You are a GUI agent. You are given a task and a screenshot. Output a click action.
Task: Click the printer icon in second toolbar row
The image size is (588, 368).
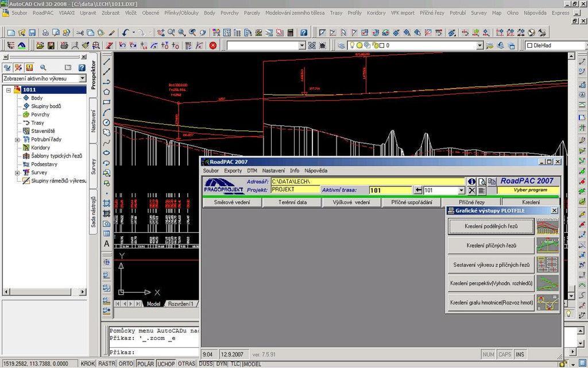(64, 45)
